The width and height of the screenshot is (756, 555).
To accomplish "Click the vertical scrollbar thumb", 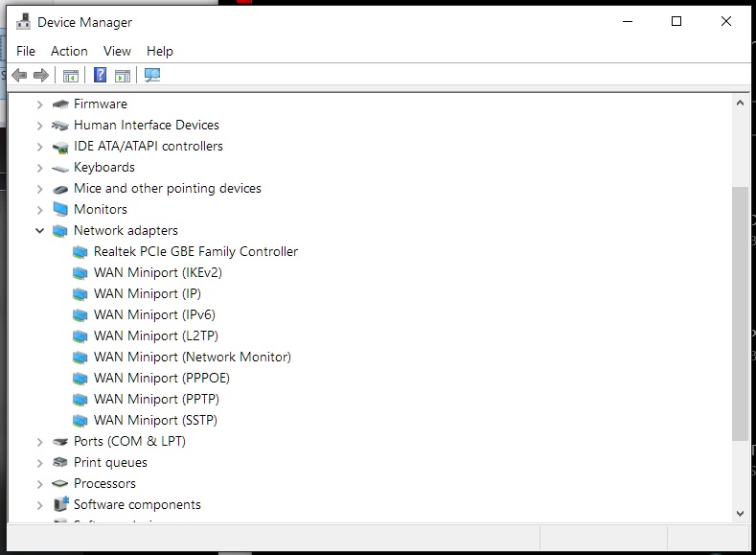I will point(740,313).
